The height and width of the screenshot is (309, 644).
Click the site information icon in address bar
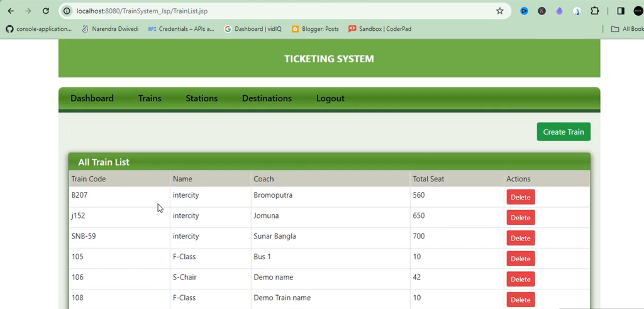(67, 11)
